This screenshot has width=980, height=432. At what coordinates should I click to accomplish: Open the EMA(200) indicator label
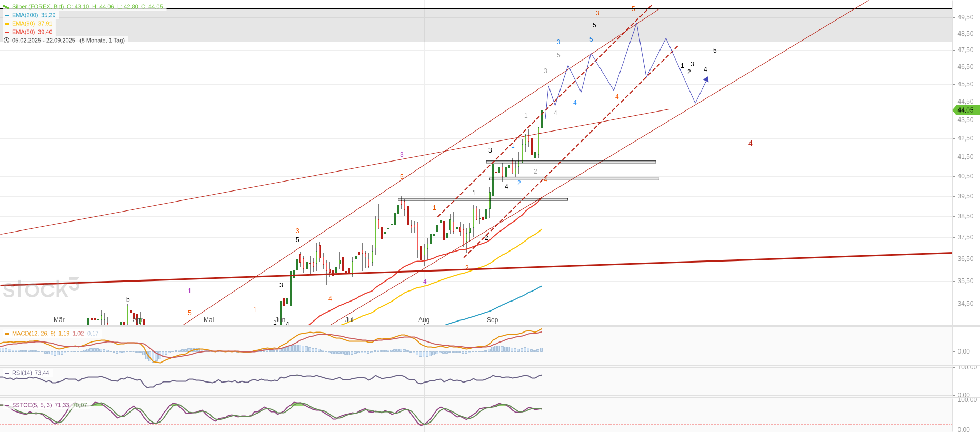click(25, 15)
